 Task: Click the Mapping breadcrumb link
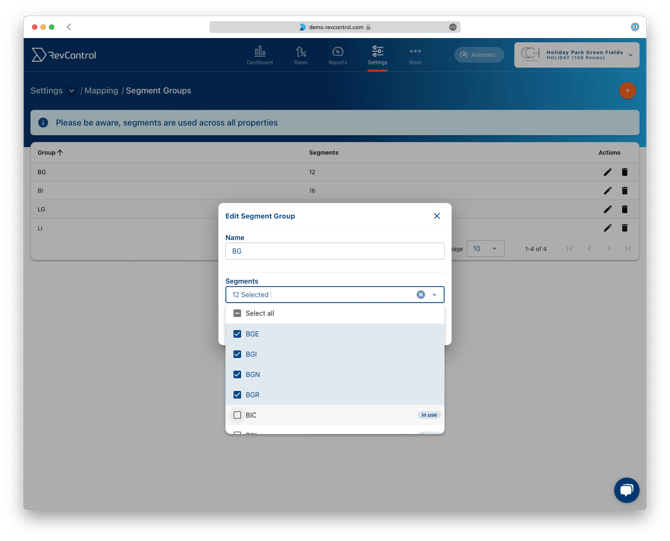point(101,91)
